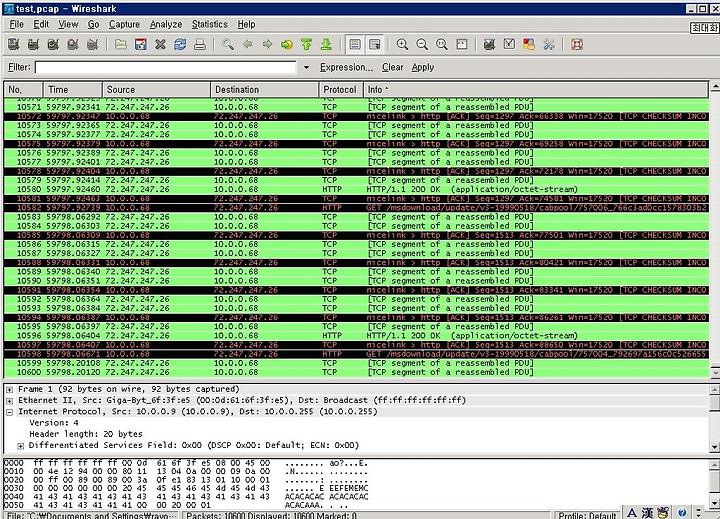
Task: Save the capture file icon
Action: coord(141,45)
